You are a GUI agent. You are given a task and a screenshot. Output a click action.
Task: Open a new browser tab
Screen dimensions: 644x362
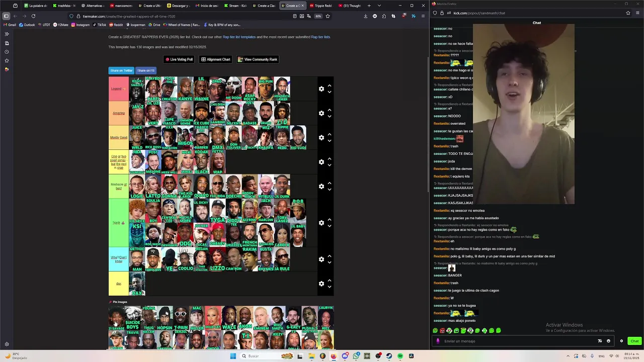369,6
